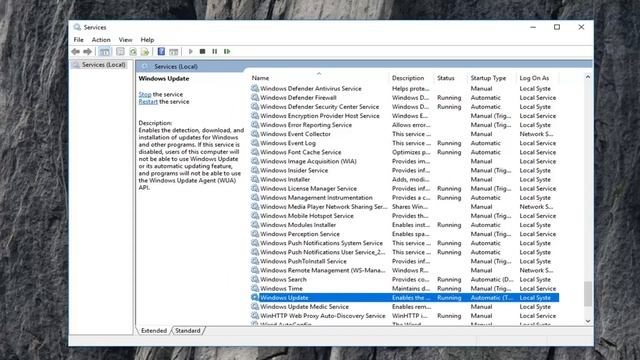Click the Stop the service link
Viewport: 640px width, 360px height.
pyautogui.click(x=144, y=94)
